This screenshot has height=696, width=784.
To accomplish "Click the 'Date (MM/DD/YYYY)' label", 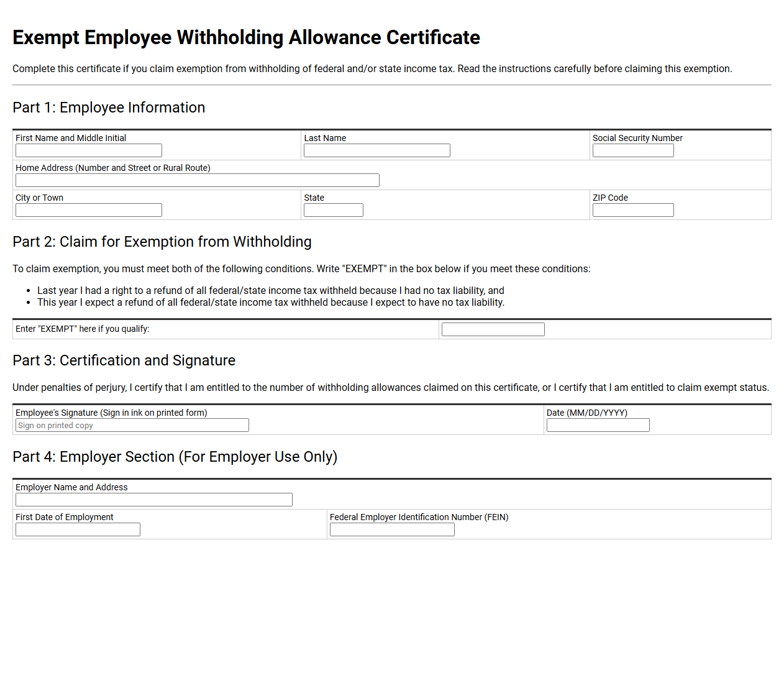I will click(x=587, y=413).
